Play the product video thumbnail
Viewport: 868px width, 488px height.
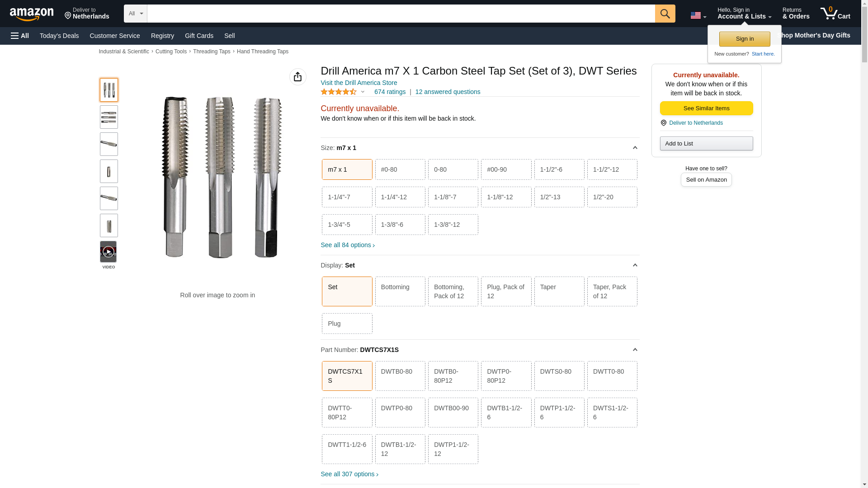108,252
